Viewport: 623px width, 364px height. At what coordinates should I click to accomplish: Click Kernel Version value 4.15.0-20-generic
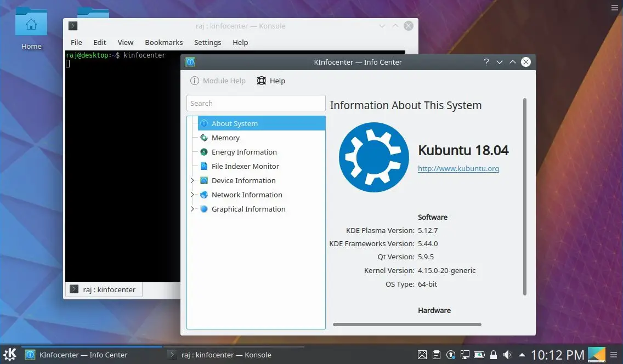(x=446, y=270)
